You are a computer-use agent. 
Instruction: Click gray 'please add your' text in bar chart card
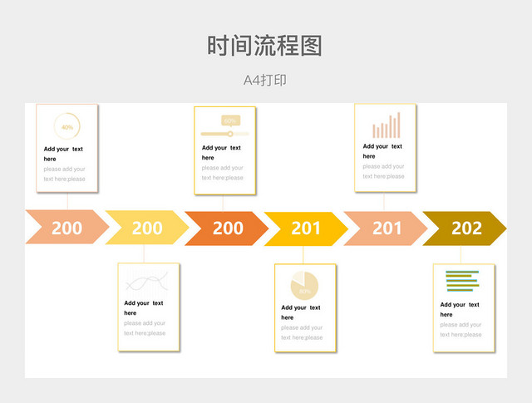(x=383, y=166)
